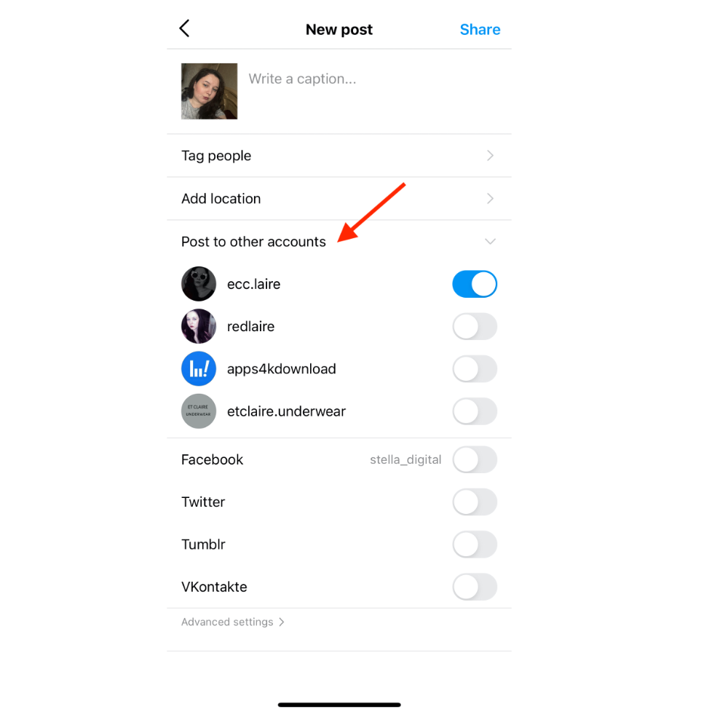Viewport: 728px width, 728px height.
Task: Collapse the Post to other accounts section
Action: coord(490,242)
